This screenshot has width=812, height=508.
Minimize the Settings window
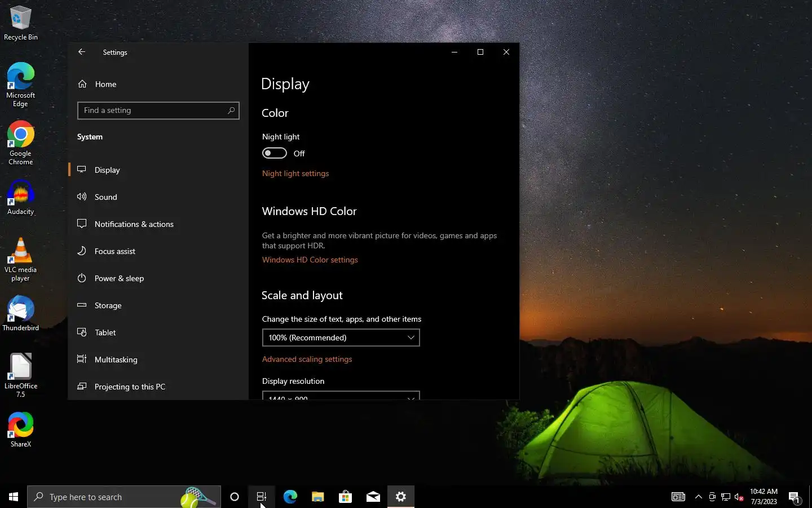point(454,52)
